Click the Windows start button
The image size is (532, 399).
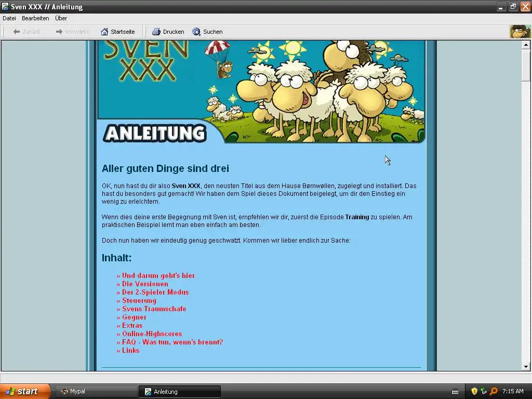coord(25,391)
